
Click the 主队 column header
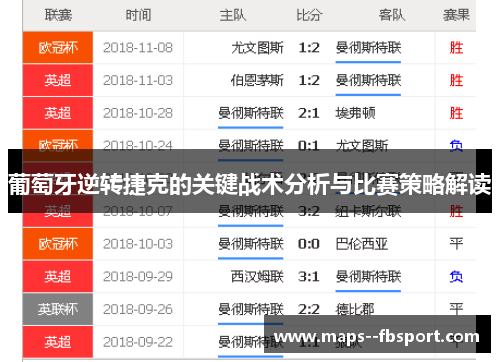click(233, 15)
